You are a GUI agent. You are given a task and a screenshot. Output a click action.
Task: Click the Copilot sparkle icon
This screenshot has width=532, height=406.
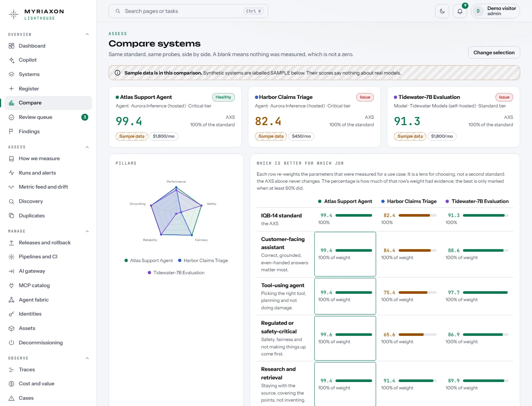point(11,60)
